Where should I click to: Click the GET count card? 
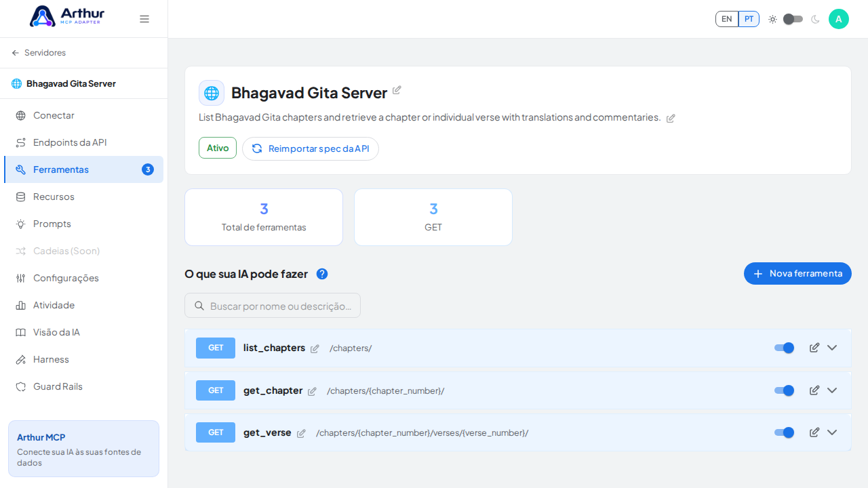(433, 217)
